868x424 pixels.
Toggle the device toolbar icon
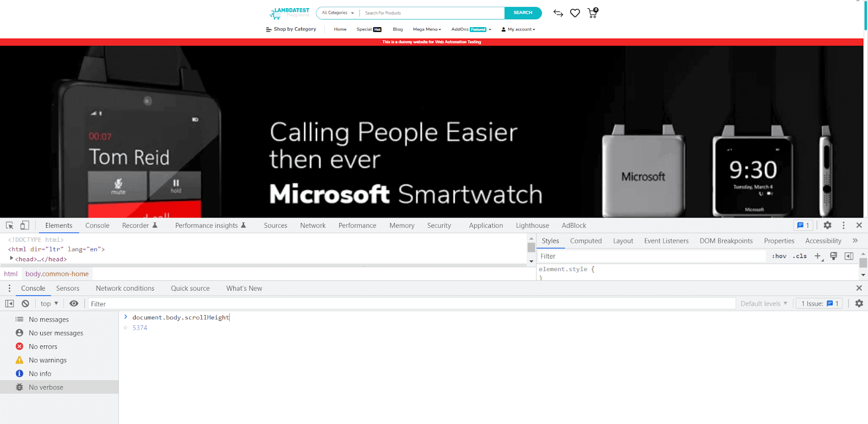tap(24, 226)
